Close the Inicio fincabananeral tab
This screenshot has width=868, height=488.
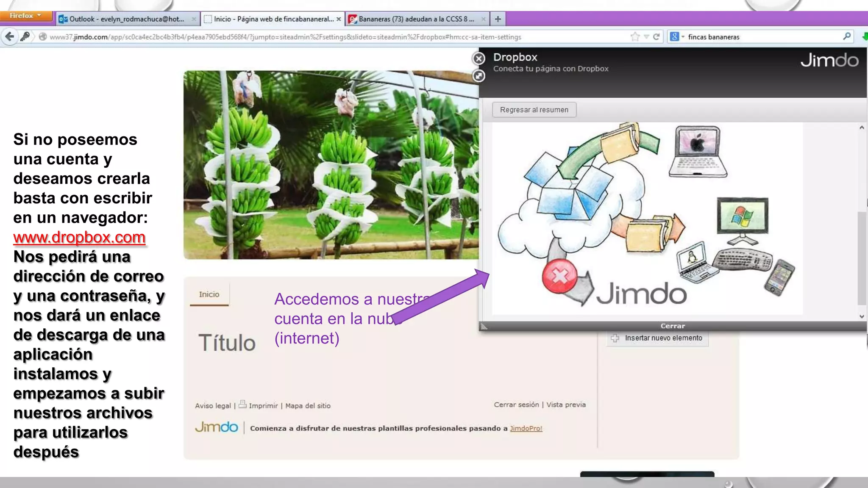pos(339,19)
